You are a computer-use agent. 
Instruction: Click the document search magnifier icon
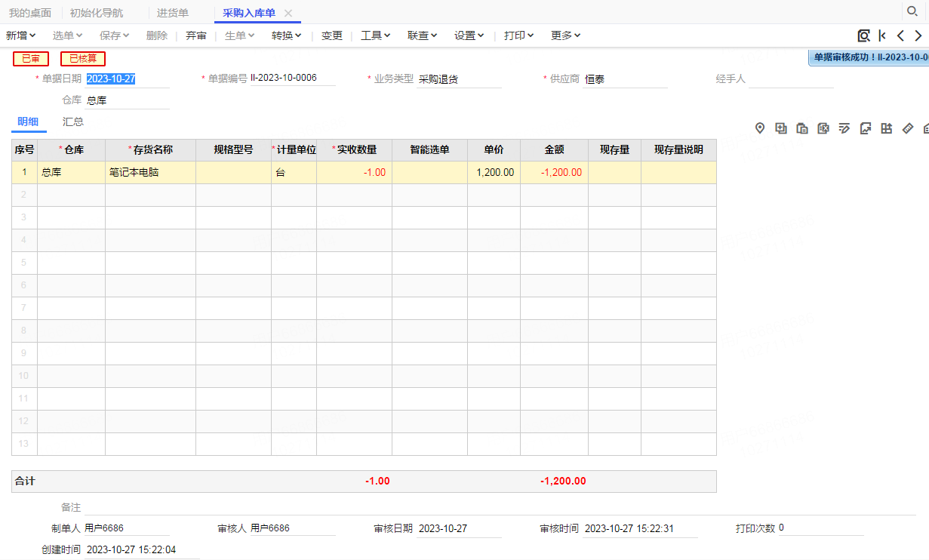click(864, 35)
